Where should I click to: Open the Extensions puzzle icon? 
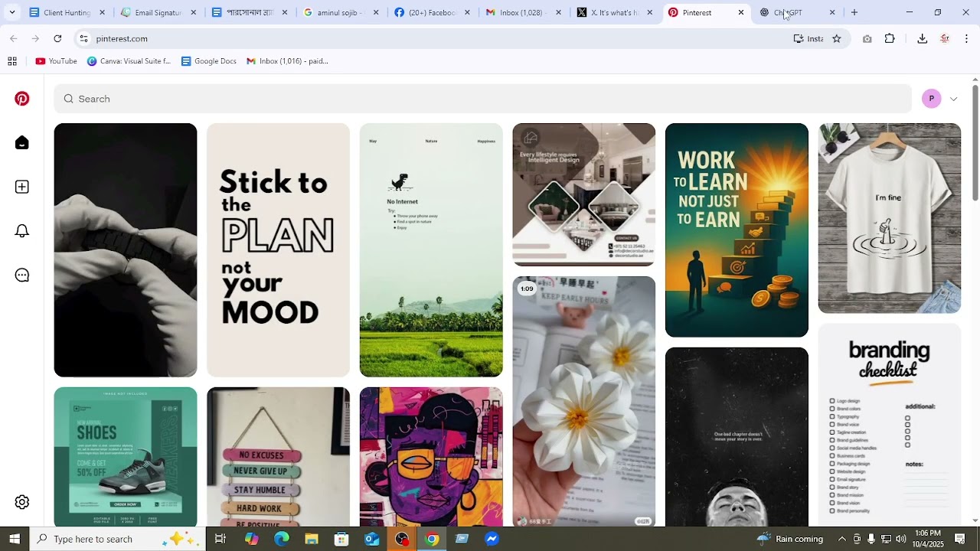coord(890,38)
